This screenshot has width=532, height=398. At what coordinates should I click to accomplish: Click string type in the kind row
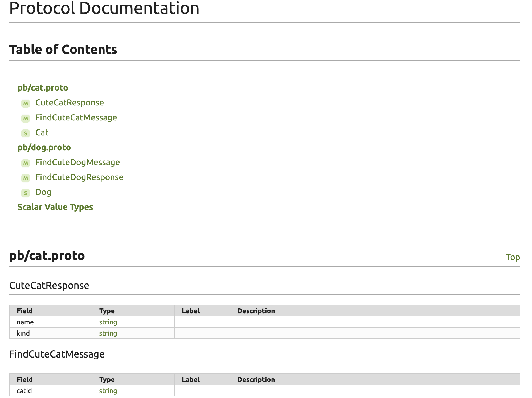[x=108, y=333]
